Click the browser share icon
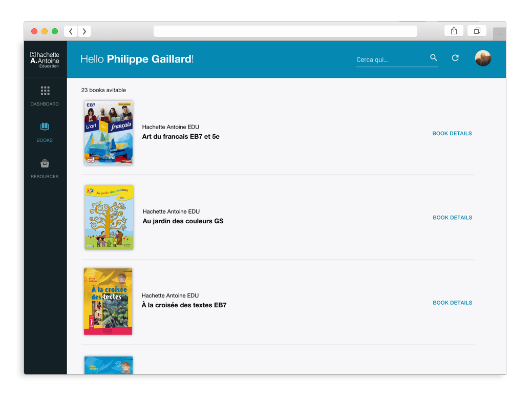532x403 pixels. point(454,31)
